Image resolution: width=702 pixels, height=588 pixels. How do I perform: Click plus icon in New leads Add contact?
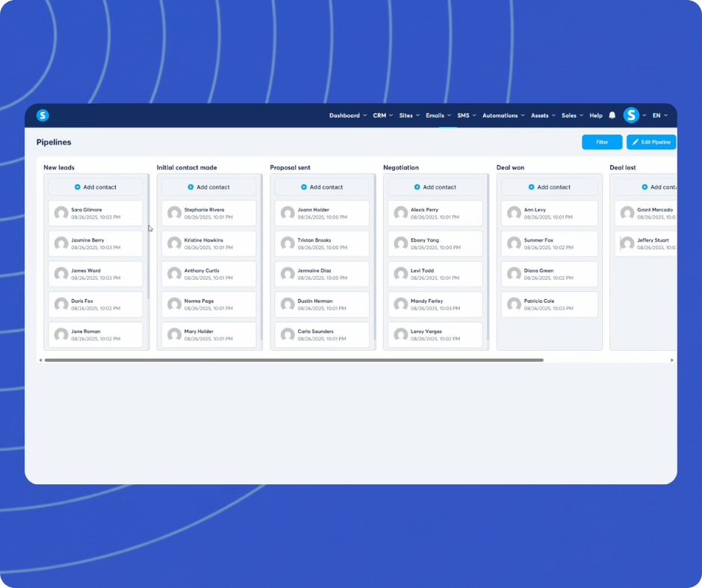click(x=78, y=187)
